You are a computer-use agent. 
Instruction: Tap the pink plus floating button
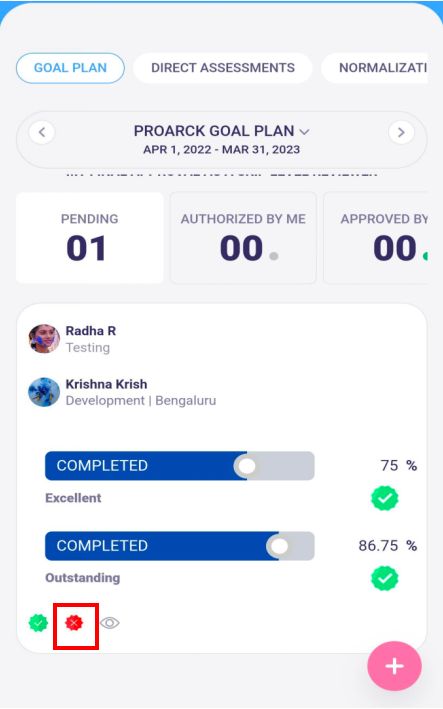click(x=394, y=666)
